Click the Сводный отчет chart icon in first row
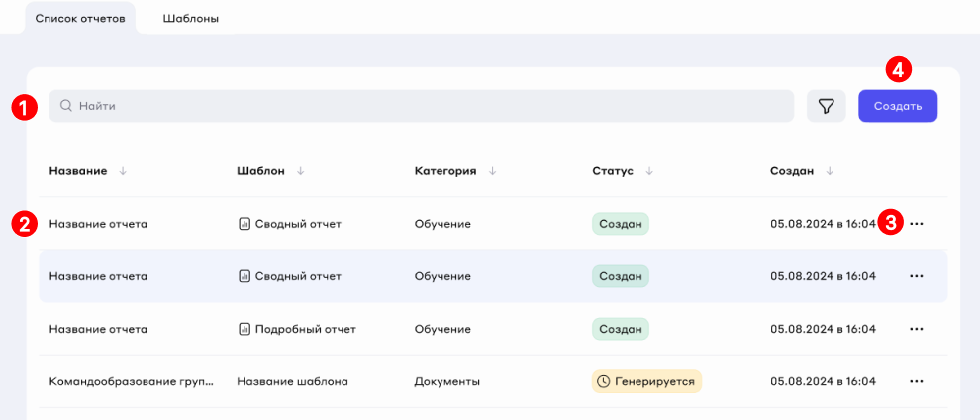Image resolution: width=980 pixels, height=420 pixels. [x=245, y=224]
